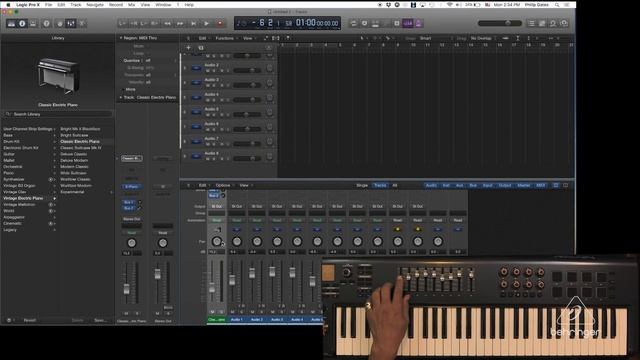Toggle the Library button in control bar

click(x=11, y=24)
